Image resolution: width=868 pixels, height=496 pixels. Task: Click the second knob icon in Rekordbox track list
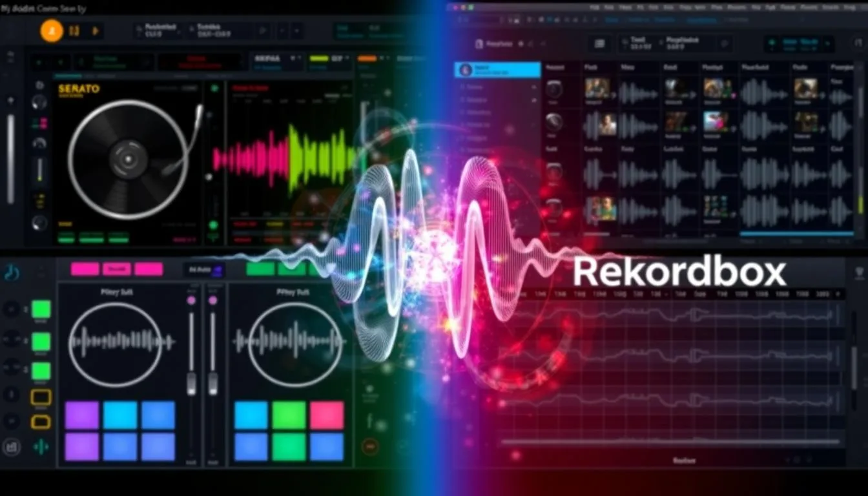553,121
